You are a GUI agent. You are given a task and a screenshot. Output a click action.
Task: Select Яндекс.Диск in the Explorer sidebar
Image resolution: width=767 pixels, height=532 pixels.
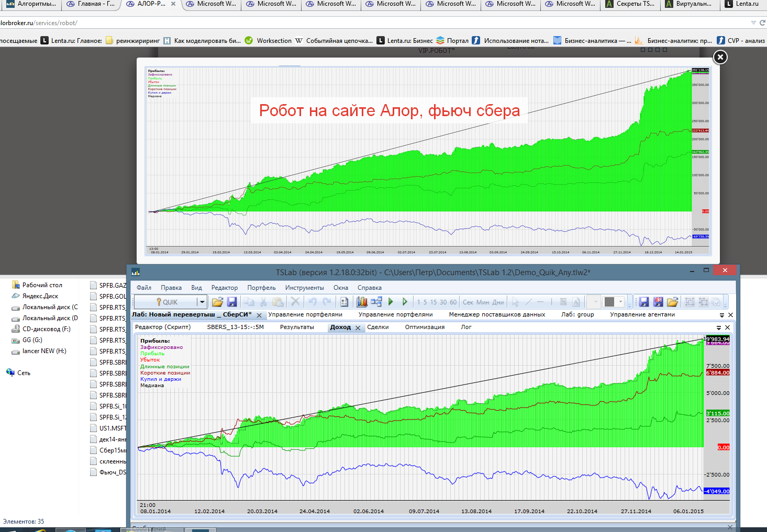40,296
